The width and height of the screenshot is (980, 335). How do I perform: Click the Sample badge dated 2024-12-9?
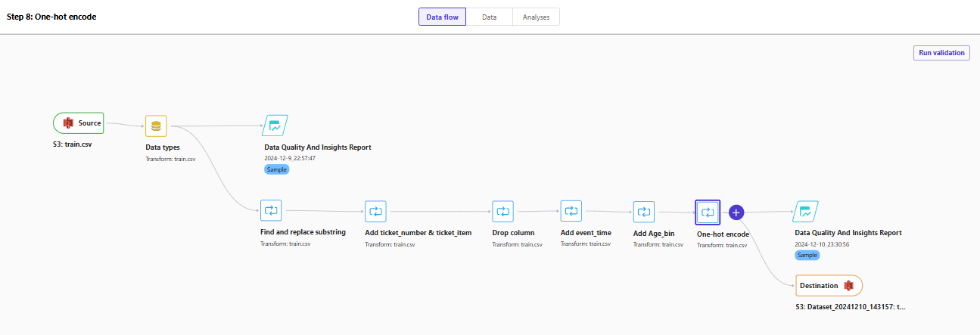pyautogui.click(x=277, y=169)
